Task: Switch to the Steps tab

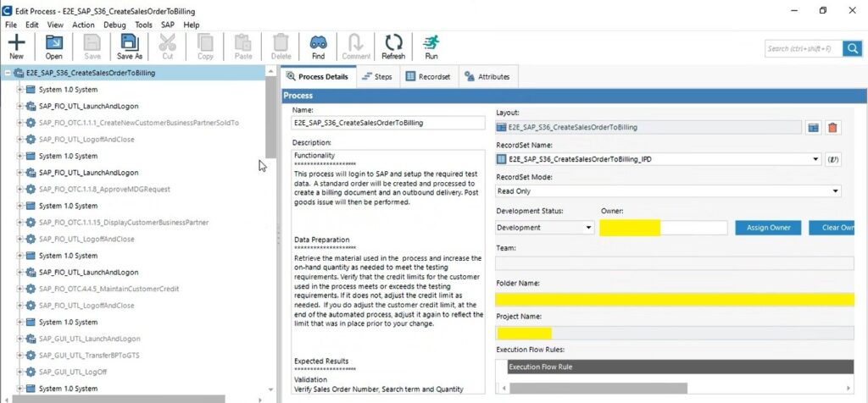Action: click(377, 77)
